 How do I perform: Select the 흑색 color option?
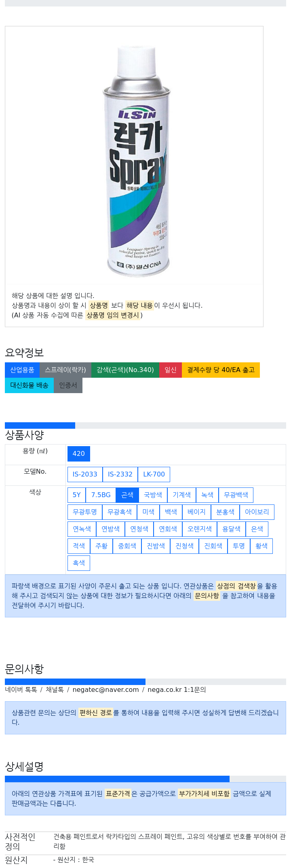click(x=79, y=563)
